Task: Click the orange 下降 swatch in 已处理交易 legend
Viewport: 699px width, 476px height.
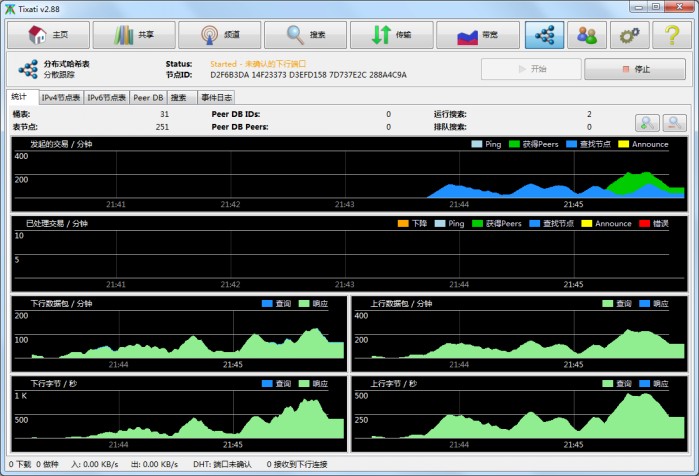Action: pos(403,224)
